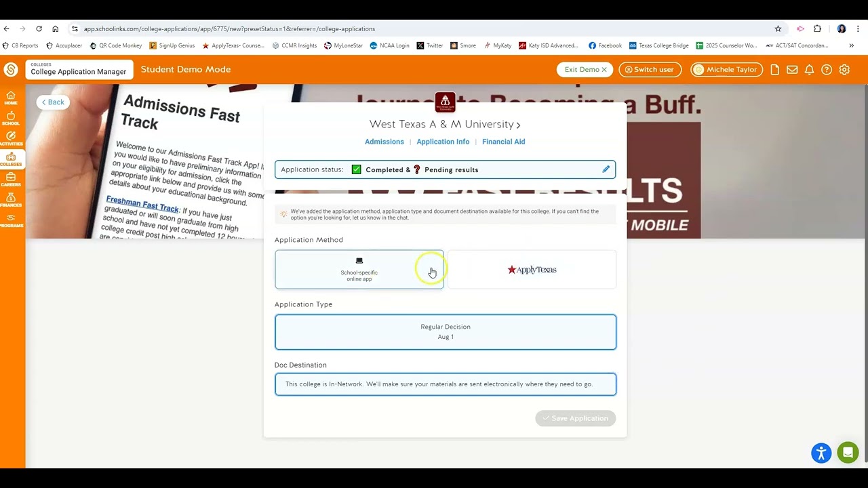The width and height of the screenshot is (868, 488).
Task: Open the accessibility widget icon
Action: click(821, 453)
